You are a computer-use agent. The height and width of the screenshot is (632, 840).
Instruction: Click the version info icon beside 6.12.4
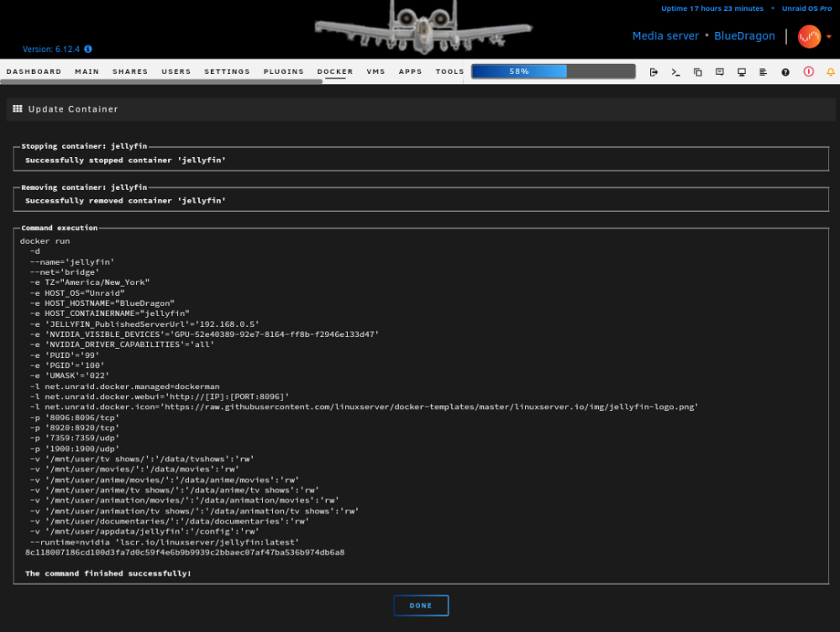(x=88, y=49)
